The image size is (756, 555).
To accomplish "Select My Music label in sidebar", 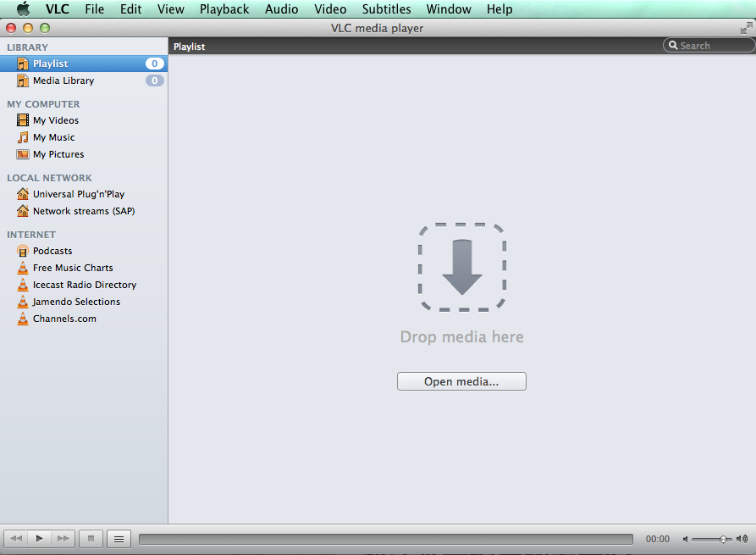I will tap(54, 137).
